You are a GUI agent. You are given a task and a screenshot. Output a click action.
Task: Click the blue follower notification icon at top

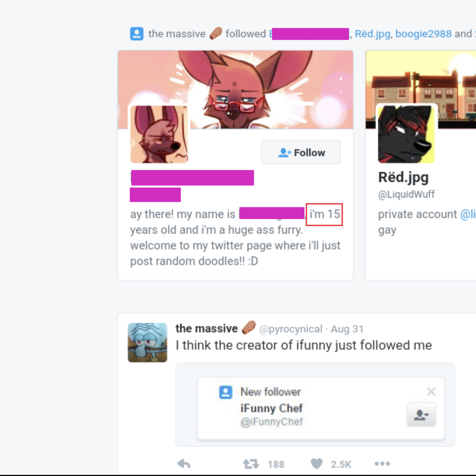click(x=137, y=33)
